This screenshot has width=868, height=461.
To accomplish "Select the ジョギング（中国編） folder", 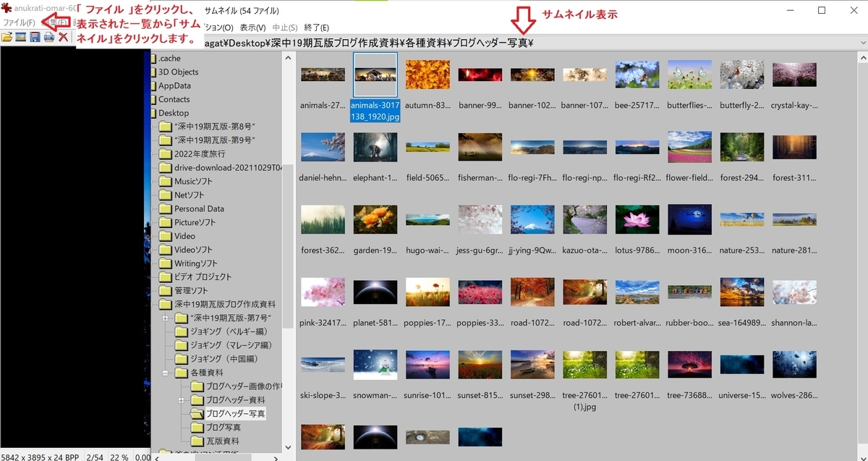I will [224, 359].
